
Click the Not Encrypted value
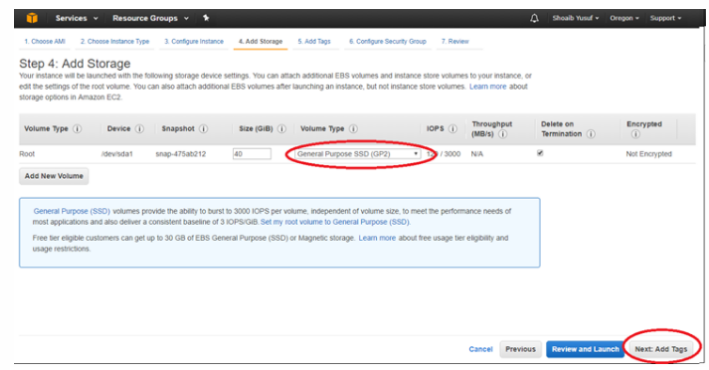pos(649,154)
